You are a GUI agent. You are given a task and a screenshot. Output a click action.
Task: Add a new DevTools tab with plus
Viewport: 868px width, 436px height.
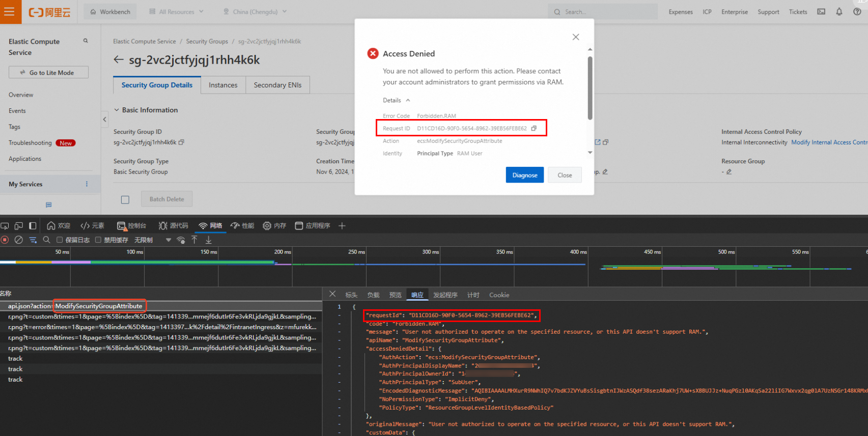[x=342, y=226]
